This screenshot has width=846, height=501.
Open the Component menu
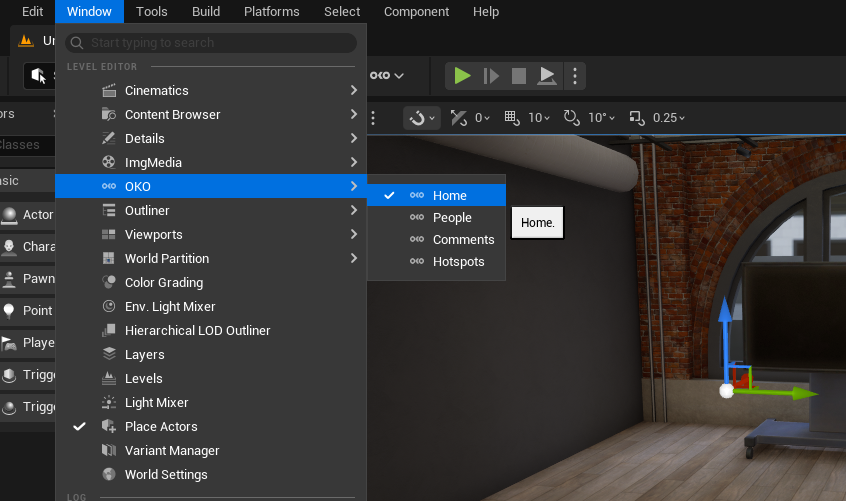point(416,11)
